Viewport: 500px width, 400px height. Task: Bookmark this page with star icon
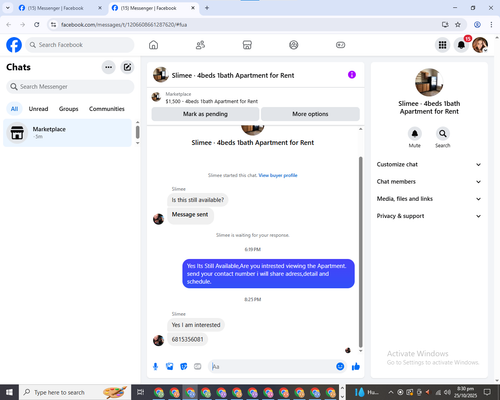pyautogui.click(x=458, y=25)
